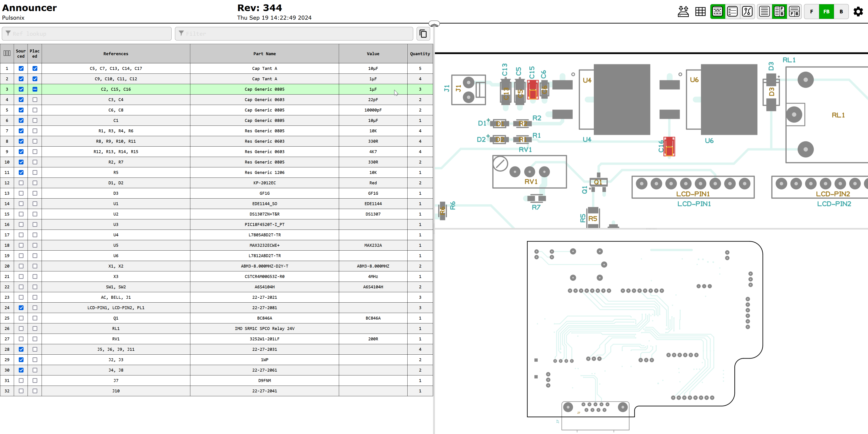Screen dimensions: 868x434
Task: Collapse the top header bar chevron
Action: click(x=434, y=24)
